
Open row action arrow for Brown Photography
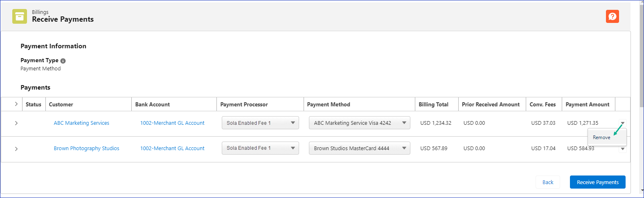click(x=622, y=149)
